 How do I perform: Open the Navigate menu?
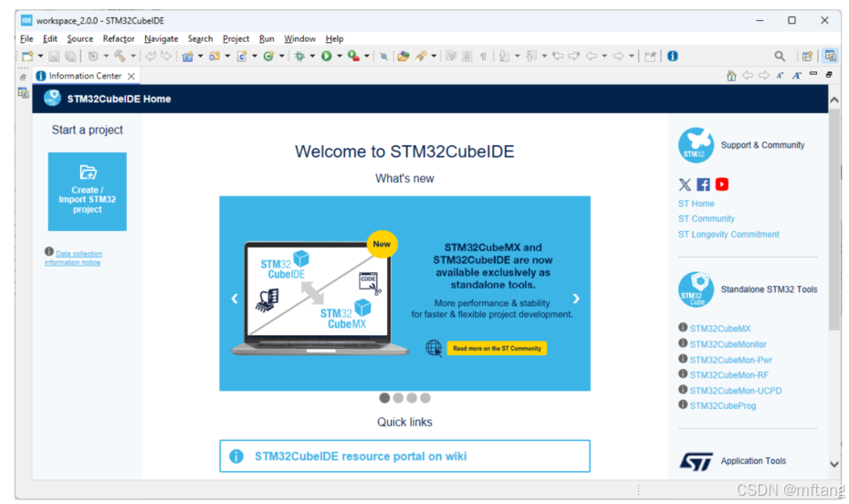click(161, 39)
